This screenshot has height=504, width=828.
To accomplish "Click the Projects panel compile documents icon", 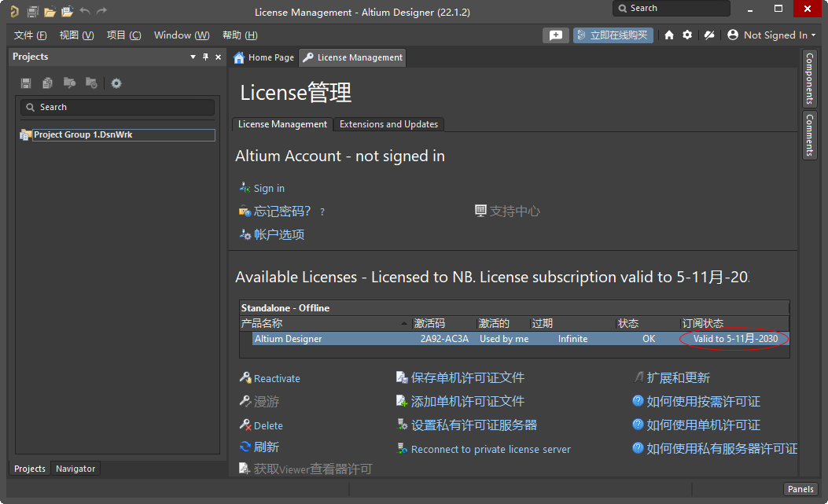I will coord(47,83).
